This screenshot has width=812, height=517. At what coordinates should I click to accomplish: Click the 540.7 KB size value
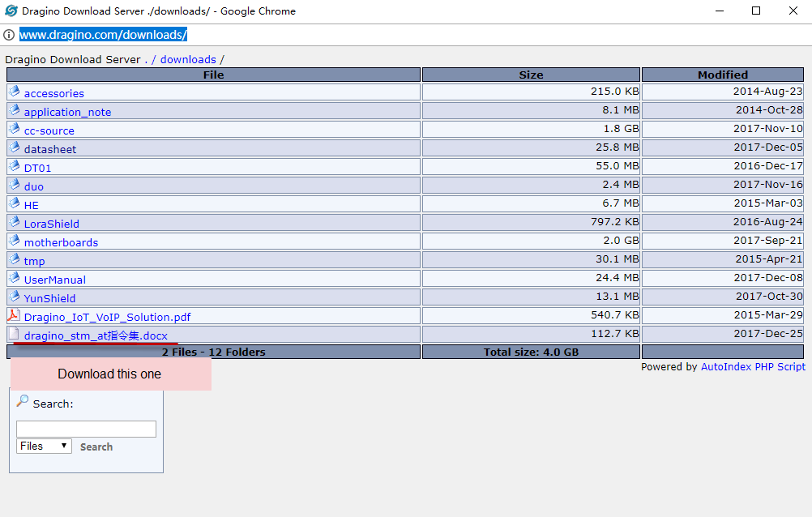click(x=615, y=315)
